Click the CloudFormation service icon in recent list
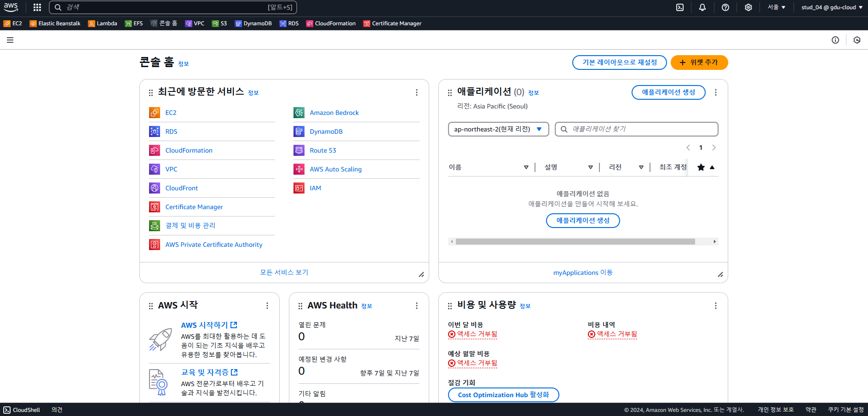The height and width of the screenshot is (416, 868). [x=155, y=150]
